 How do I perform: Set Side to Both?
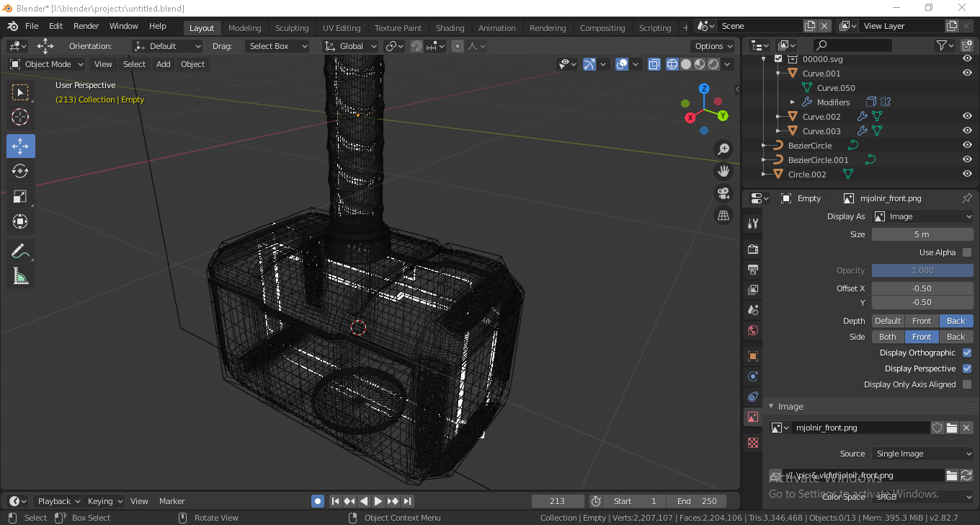pyautogui.click(x=888, y=337)
